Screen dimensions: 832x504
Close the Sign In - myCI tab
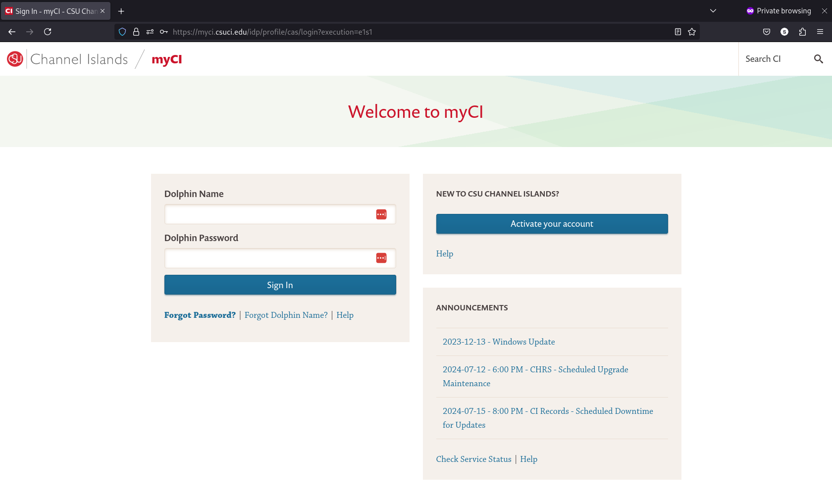coord(103,11)
